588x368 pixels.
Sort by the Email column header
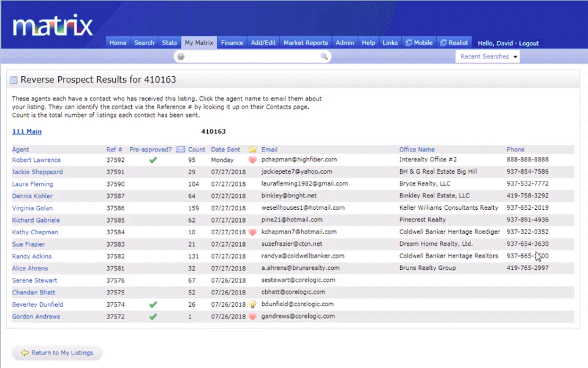(x=269, y=150)
